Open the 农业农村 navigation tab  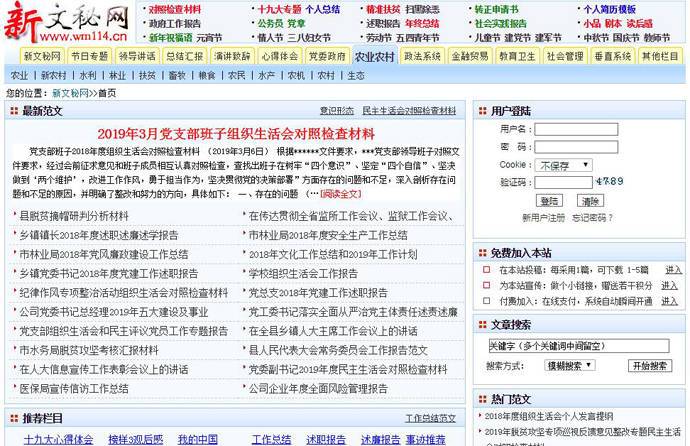coord(375,57)
